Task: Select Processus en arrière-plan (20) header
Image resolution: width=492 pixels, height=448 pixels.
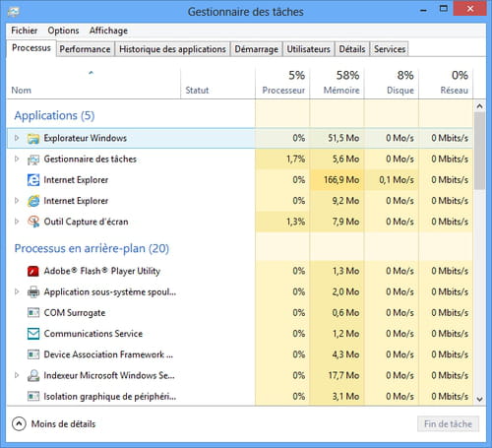Action: click(92, 248)
